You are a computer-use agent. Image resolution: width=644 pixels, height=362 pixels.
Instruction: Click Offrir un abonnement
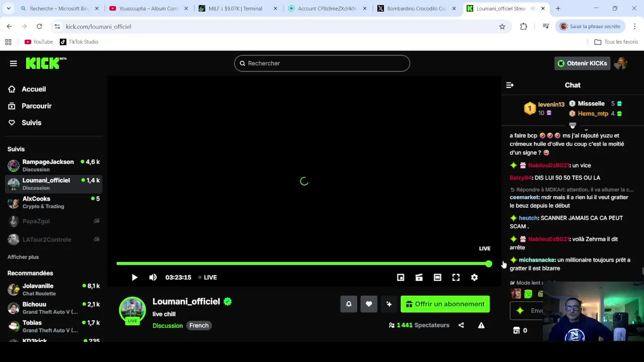point(445,304)
